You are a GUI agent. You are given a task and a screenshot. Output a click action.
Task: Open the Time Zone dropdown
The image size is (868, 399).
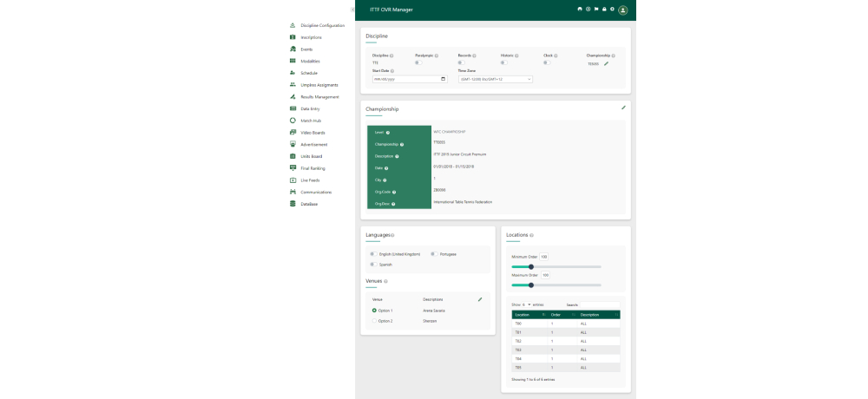(495, 79)
